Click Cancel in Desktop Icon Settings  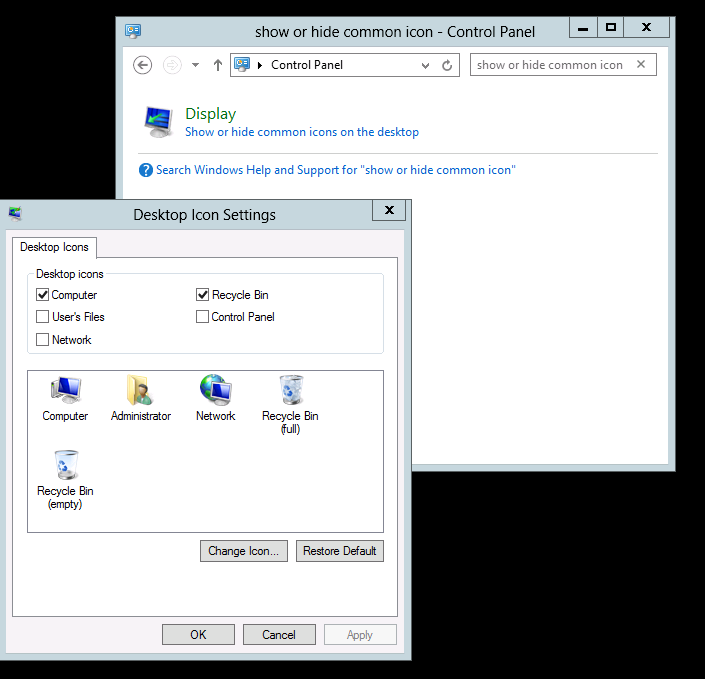pos(279,634)
